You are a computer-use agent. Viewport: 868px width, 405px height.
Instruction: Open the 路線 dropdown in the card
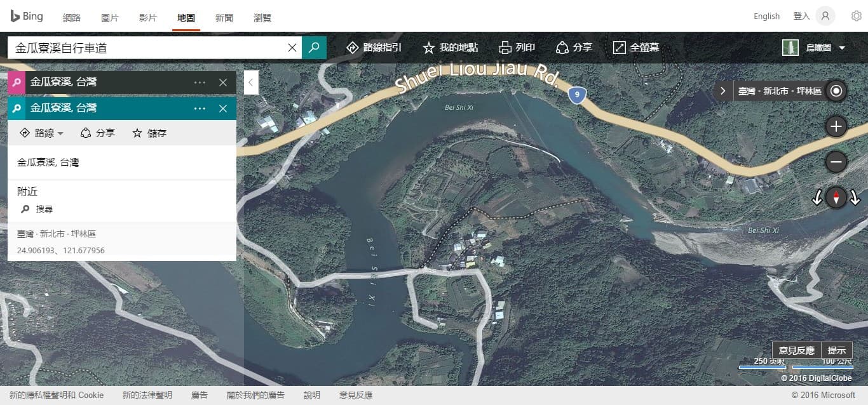42,133
